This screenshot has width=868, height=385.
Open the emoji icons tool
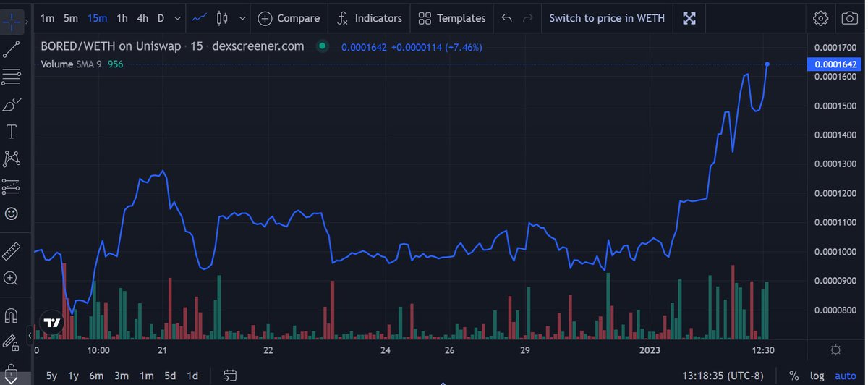[x=11, y=214]
